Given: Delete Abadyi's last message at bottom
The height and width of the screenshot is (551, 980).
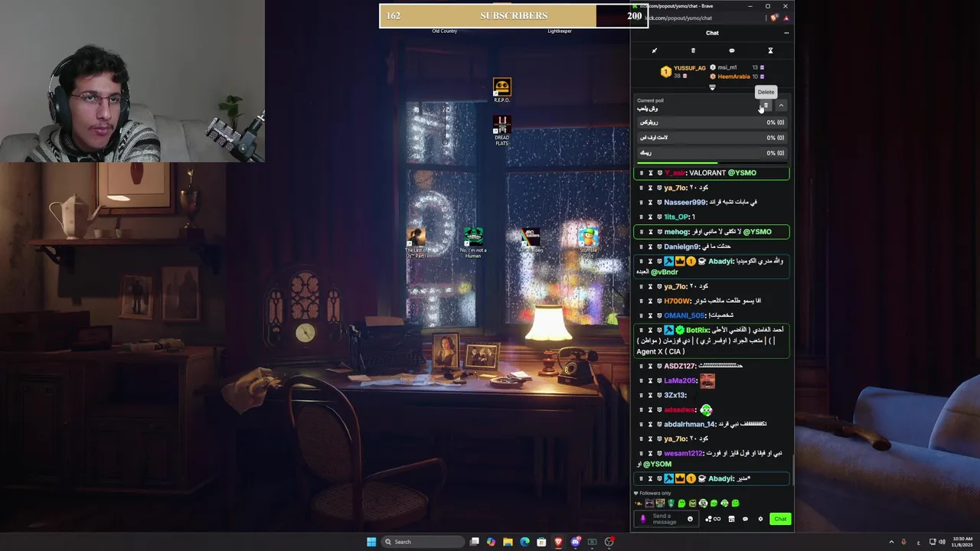Looking at the screenshot, I should (x=642, y=478).
